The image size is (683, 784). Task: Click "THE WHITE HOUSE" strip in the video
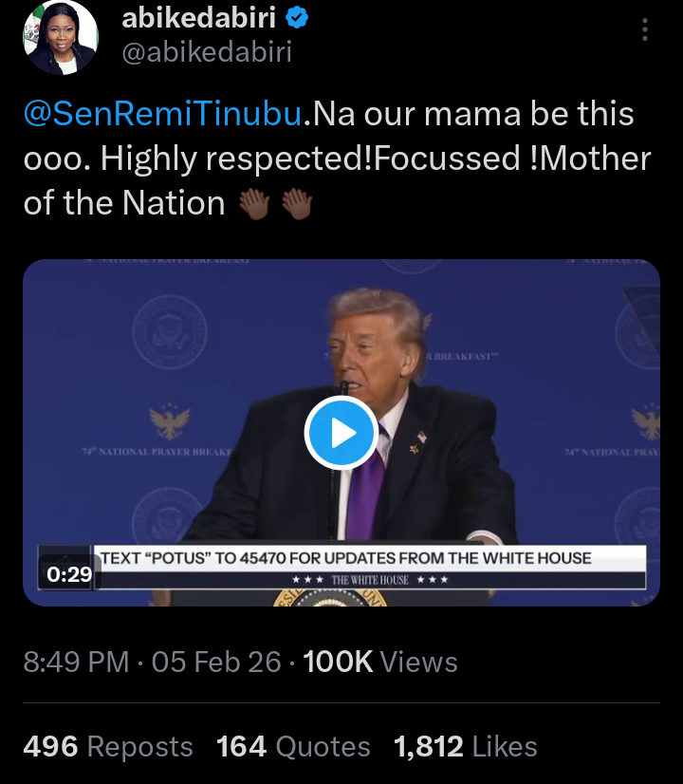(x=369, y=579)
